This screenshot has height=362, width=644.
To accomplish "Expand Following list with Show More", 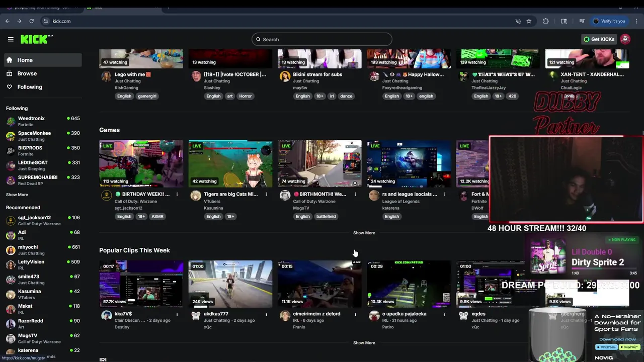I will coord(17,195).
